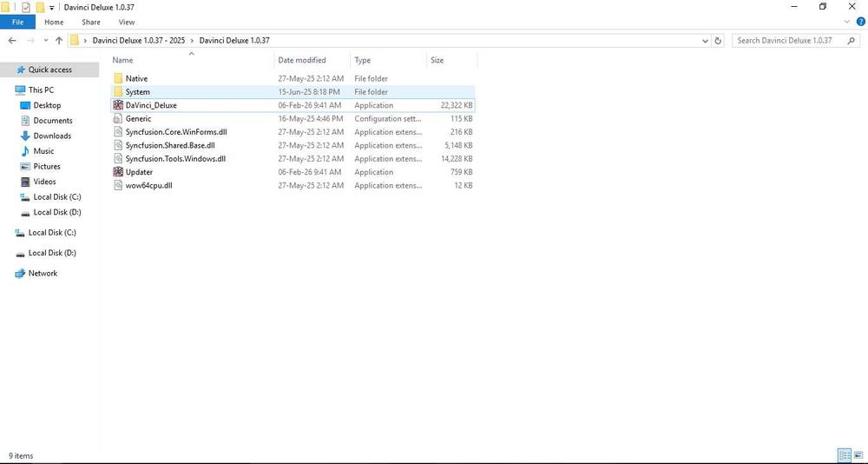This screenshot has height=464, width=868.
Task: Click Davinci Deluxe 1.0.37 breadcrumb segment
Action: 234,41
